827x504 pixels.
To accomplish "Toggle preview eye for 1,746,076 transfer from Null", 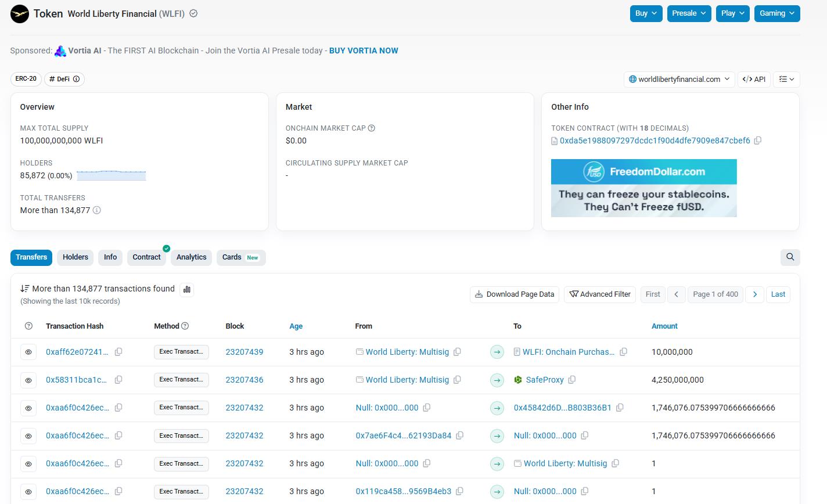I will coord(28,408).
